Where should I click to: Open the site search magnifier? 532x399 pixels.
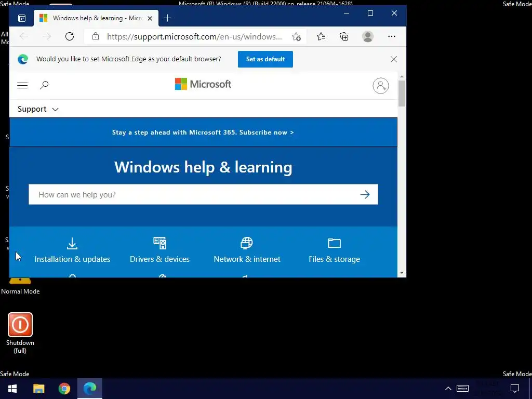point(44,85)
